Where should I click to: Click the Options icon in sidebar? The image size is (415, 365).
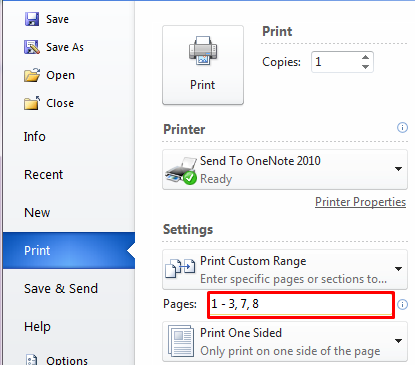coord(32,360)
